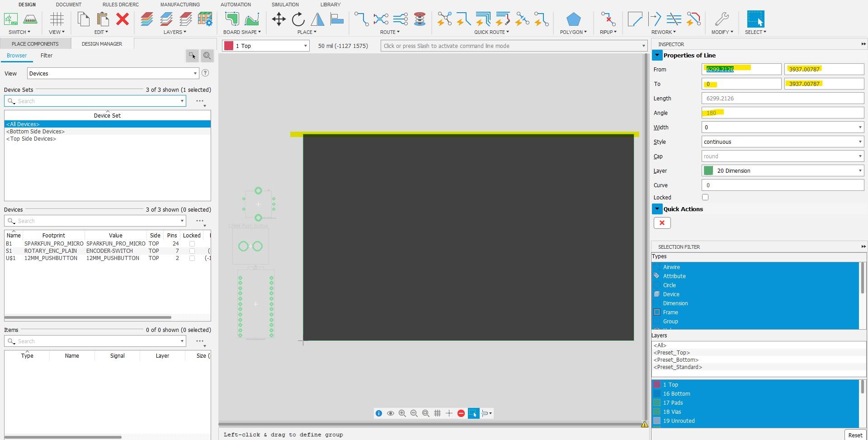Click the eye icon near the canvas controls
The height and width of the screenshot is (440, 868).
[x=391, y=413]
